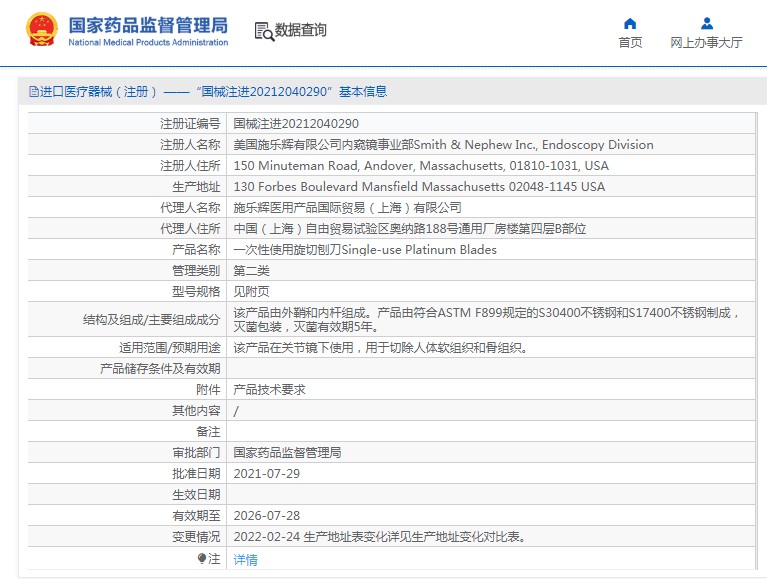Select approving department value 国家药品监督管理局
Screen dimensions: 767x579
(x=288, y=453)
